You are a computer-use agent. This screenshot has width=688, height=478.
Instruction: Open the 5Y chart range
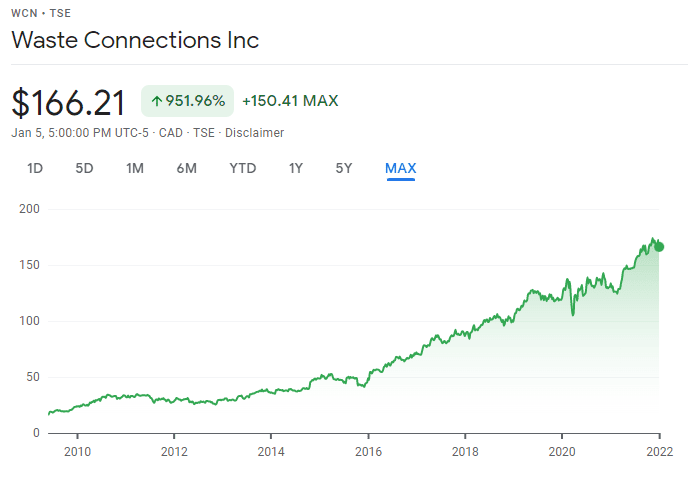coord(344,168)
